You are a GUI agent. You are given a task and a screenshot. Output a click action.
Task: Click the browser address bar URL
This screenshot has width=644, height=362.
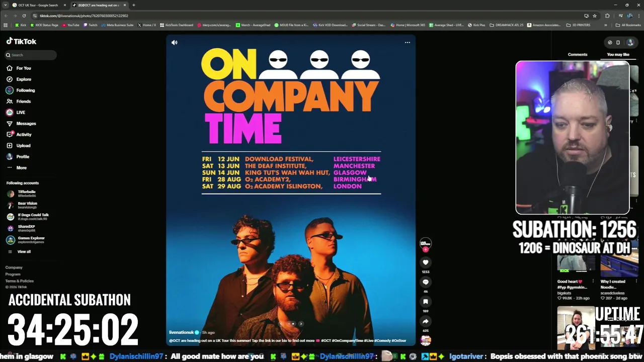(x=84, y=16)
